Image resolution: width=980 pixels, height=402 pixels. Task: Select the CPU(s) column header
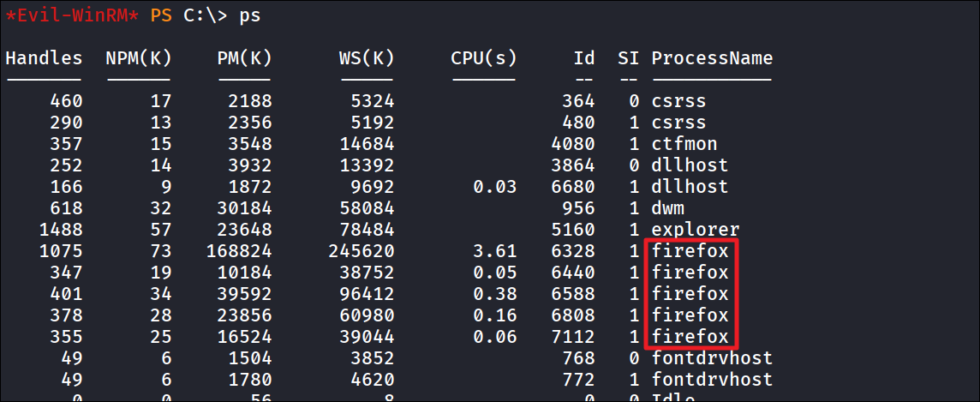[x=484, y=58]
